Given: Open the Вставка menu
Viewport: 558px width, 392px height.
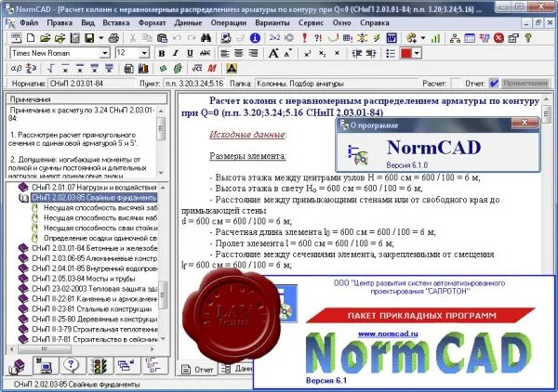Looking at the screenshot, I should 116,22.
